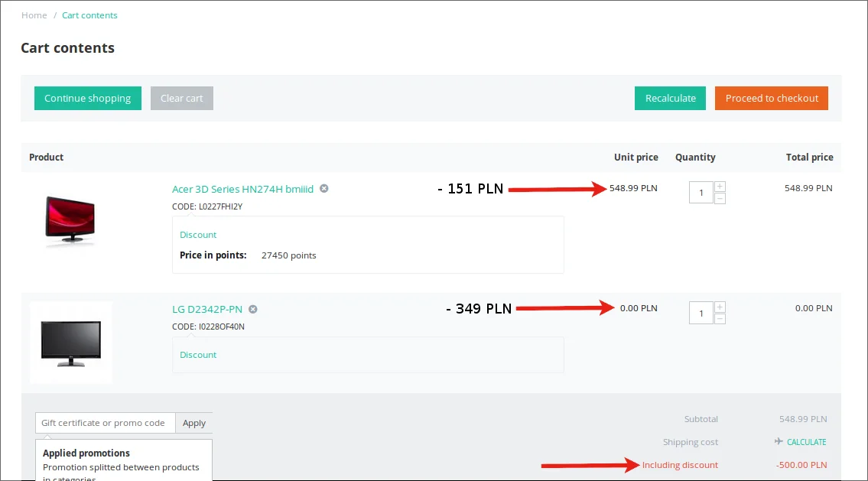The height and width of the screenshot is (481, 868).
Task: Select Acer total price 548.99 PLN
Action: 808,188
